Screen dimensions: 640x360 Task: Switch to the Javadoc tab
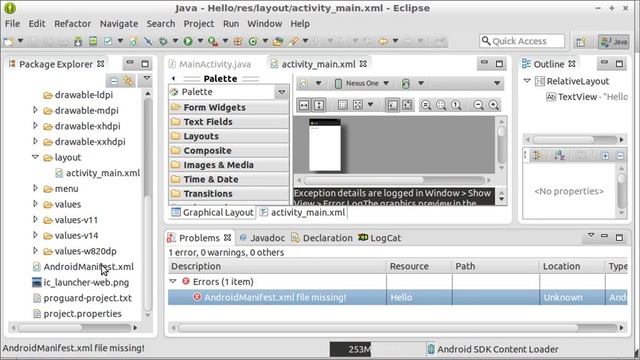(262, 238)
